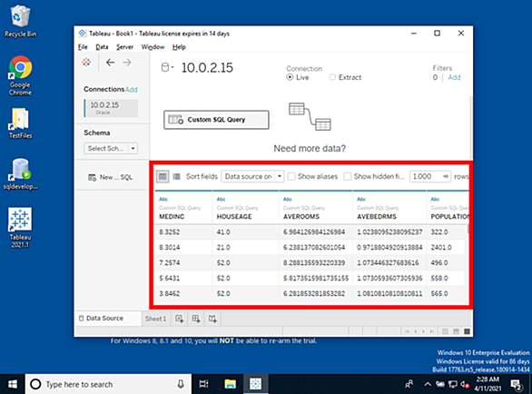The height and width of the screenshot is (394, 532).
Task: Click the forward arrow icon
Action: (x=127, y=63)
